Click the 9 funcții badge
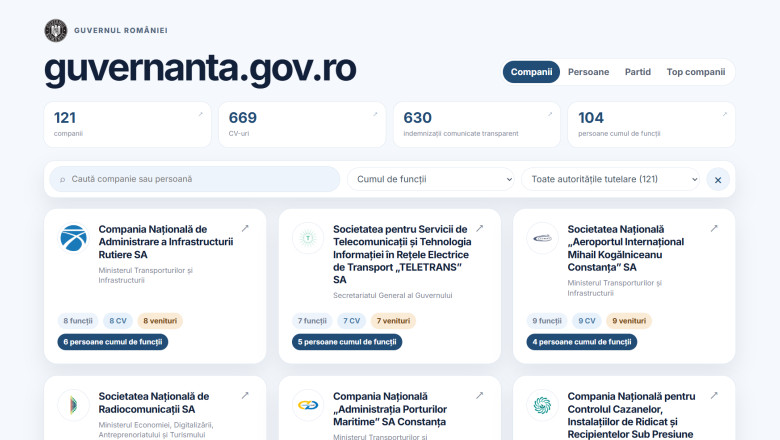The width and height of the screenshot is (780, 440). [x=547, y=321]
